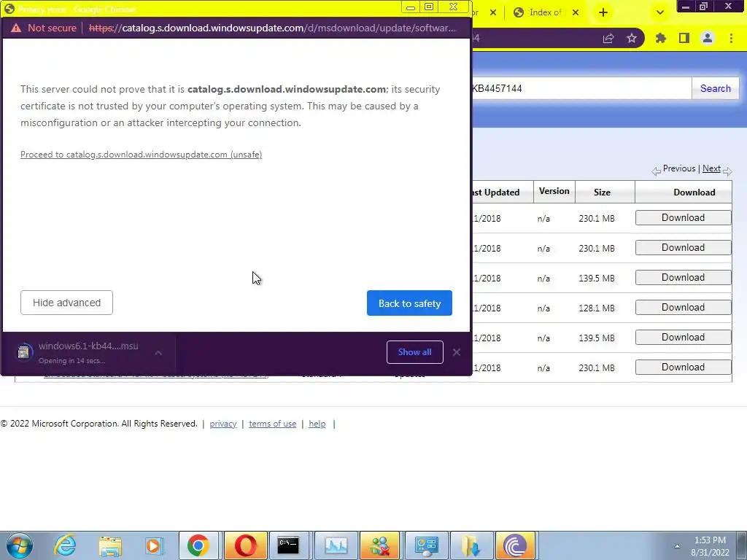Image resolution: width=747 pixels, height=560 pixels.
Task: Click the Not secure warning triangle icon
Action: click(x=16, y=28)
